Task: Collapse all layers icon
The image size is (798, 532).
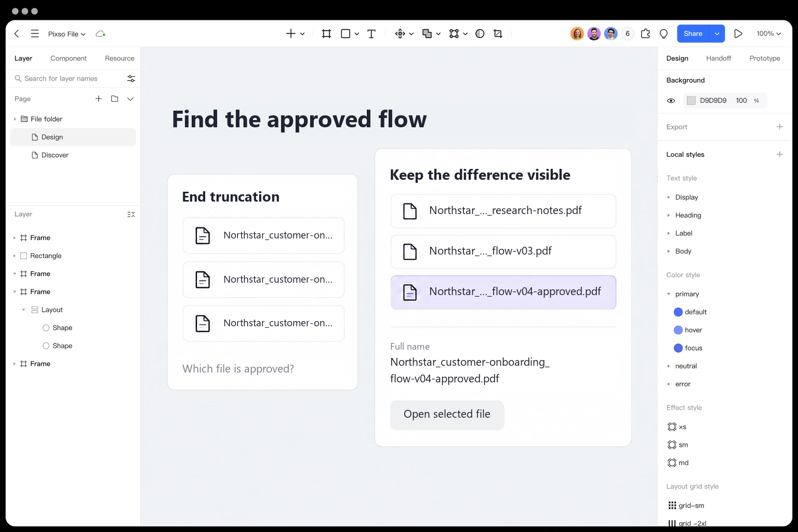Action: (x=131, y=215)
